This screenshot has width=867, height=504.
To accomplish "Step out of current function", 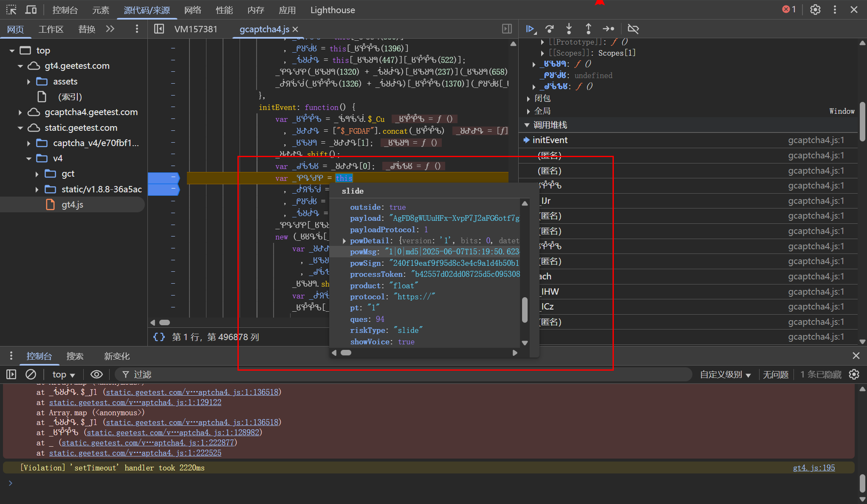I will click(588, 29).
